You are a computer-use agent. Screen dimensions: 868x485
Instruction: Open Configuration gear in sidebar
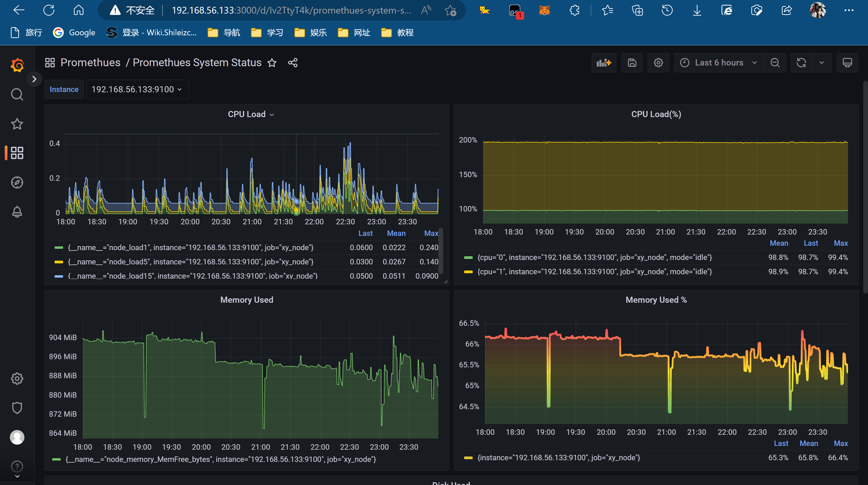(17, 378)
